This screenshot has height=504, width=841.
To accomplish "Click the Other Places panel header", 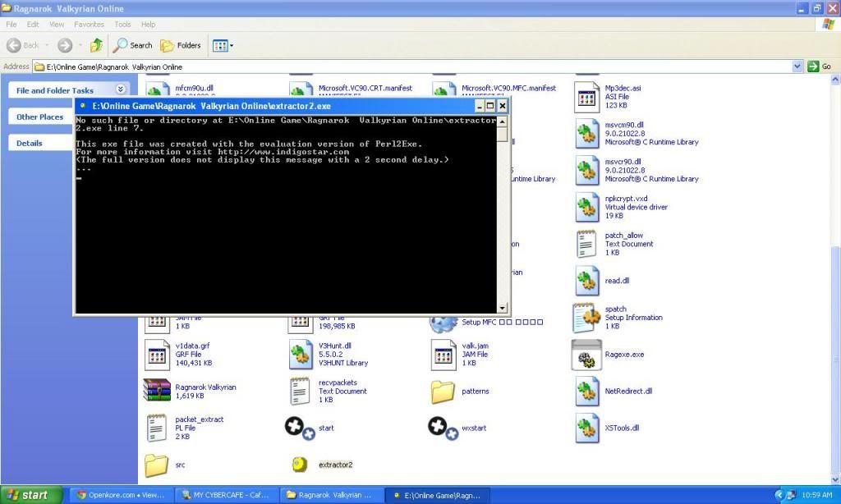I will pos(41,117).
